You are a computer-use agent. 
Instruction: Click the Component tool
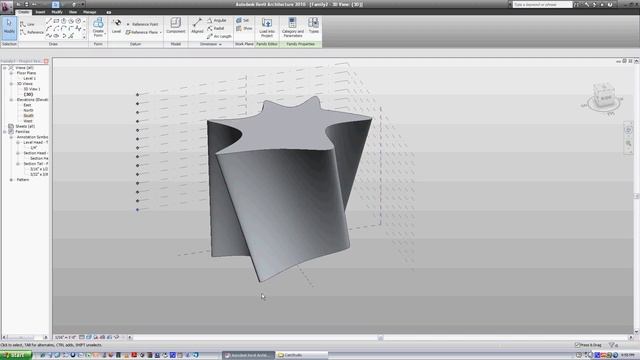point(176,25)
